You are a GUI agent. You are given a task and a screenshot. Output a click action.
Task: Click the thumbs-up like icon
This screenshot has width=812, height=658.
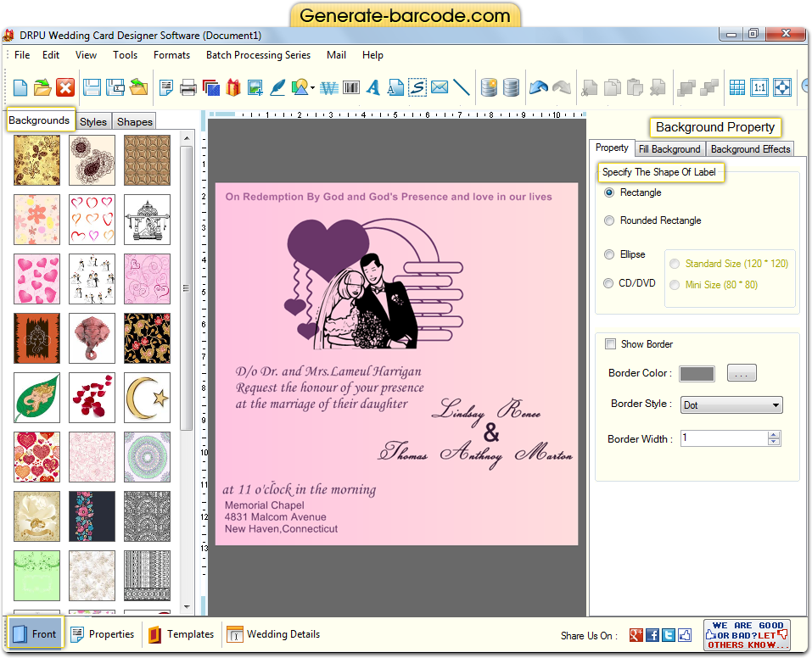[685, 635]
